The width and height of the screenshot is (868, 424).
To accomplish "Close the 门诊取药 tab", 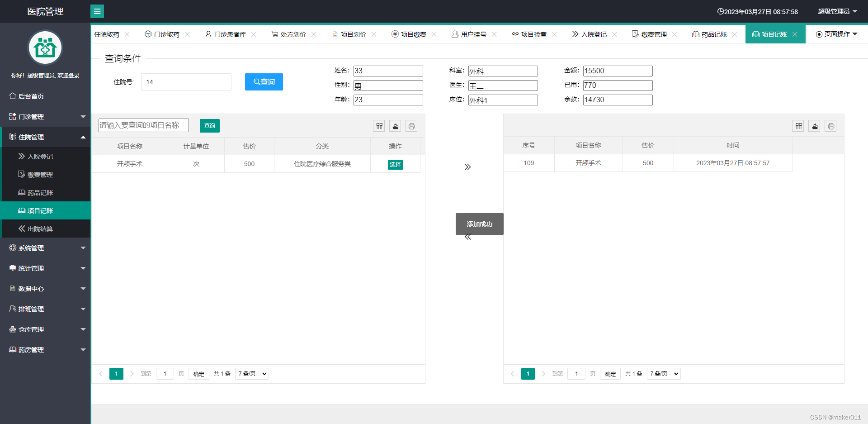I will pos(187,34).
